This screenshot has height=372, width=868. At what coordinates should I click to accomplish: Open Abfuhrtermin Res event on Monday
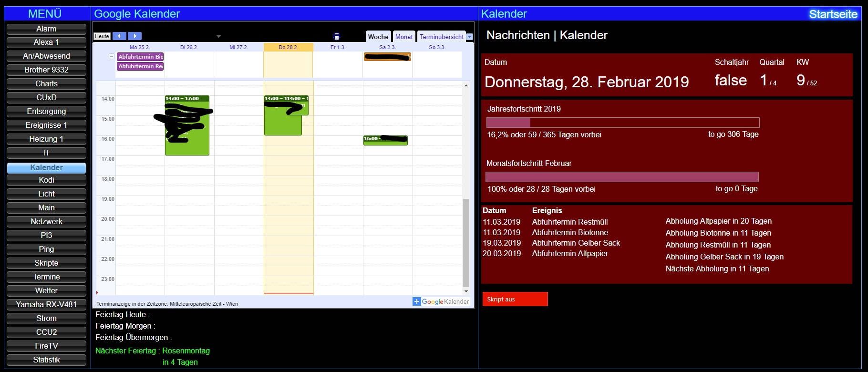coord(140,66)
